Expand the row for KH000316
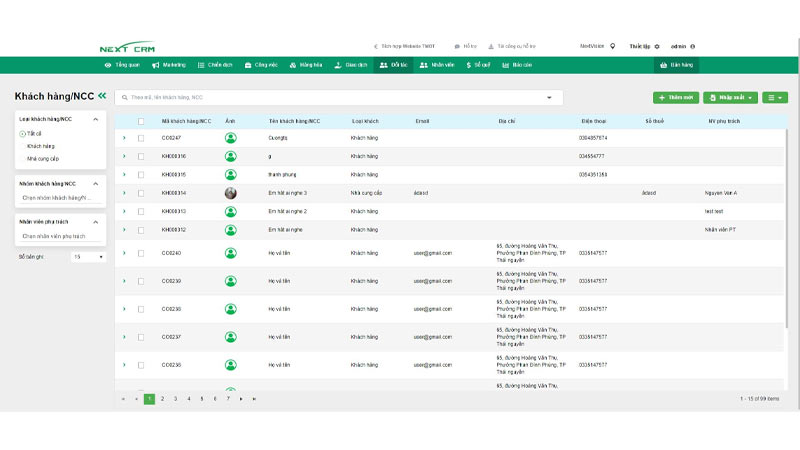Image resolution: width=800 pixels, height=450 pixels. pos(124,156)
